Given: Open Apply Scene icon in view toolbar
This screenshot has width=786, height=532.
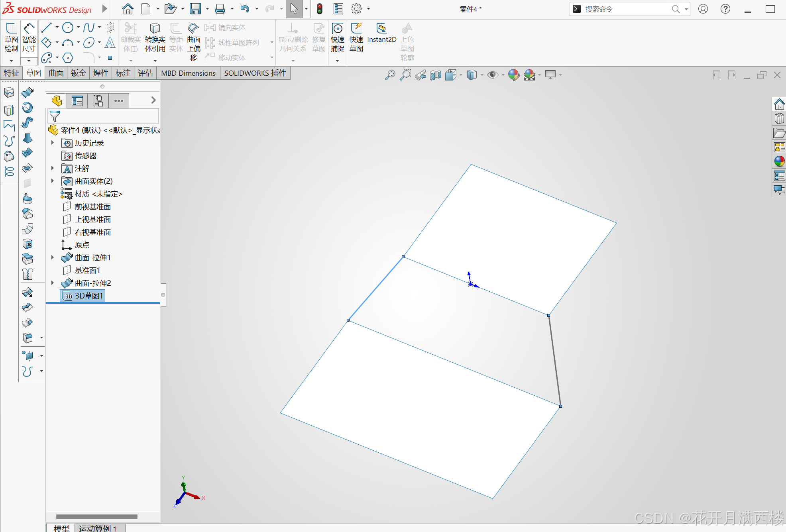Looking at the screenshot, I should 529,75.
